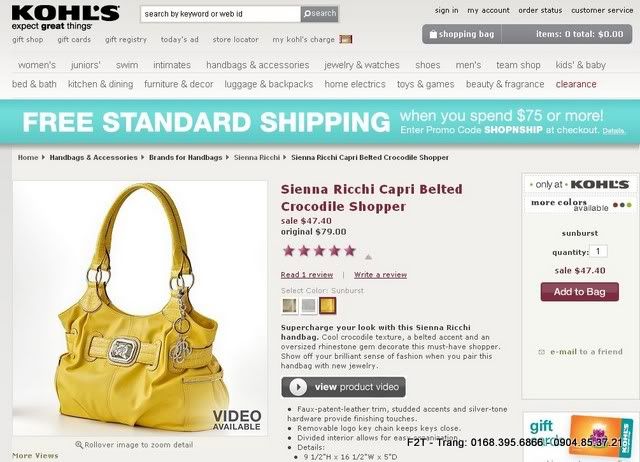Viewport: 640px width, 462px height.
Task: Select the tan crocodile color swatch
Action: pyautogui.click(x=289, y=306)
